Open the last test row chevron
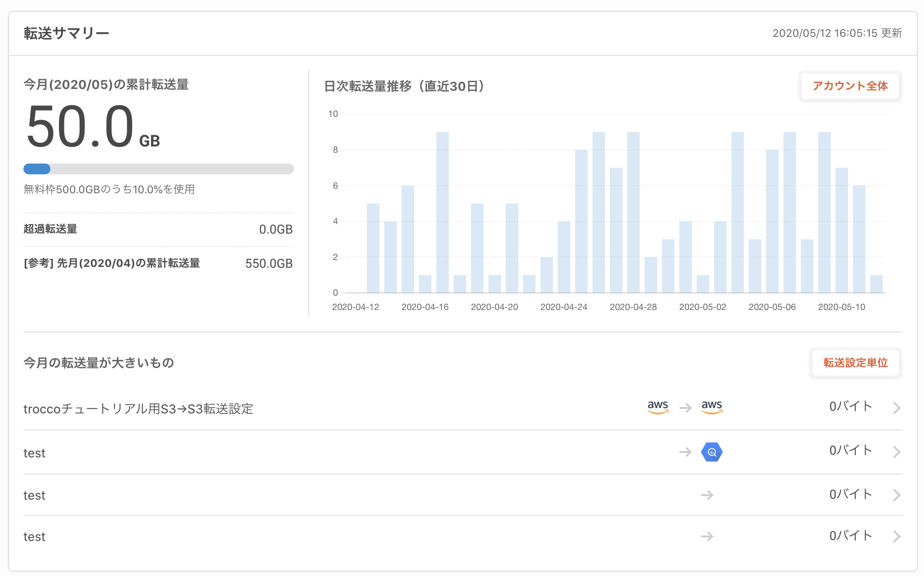Screen dimensions: 924x576 coord(896,536)
